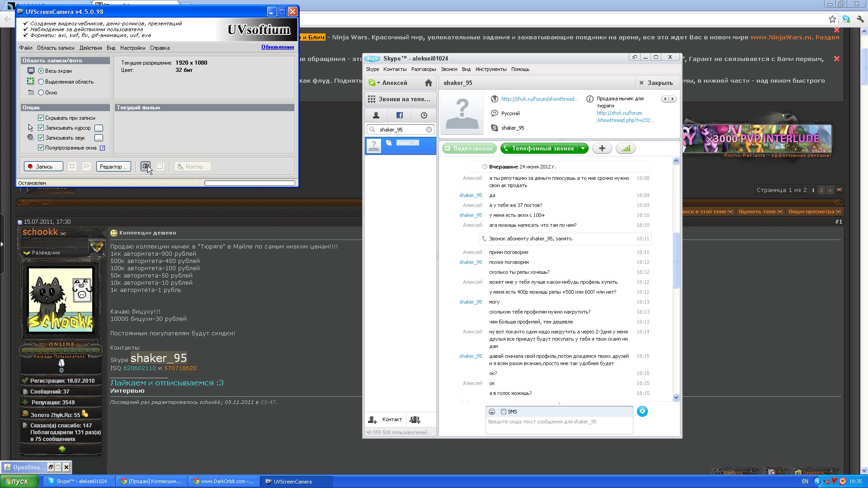Open the Facebook contacts tab in Skype
This screenshot has height=488, width=868.
[400, 115]
